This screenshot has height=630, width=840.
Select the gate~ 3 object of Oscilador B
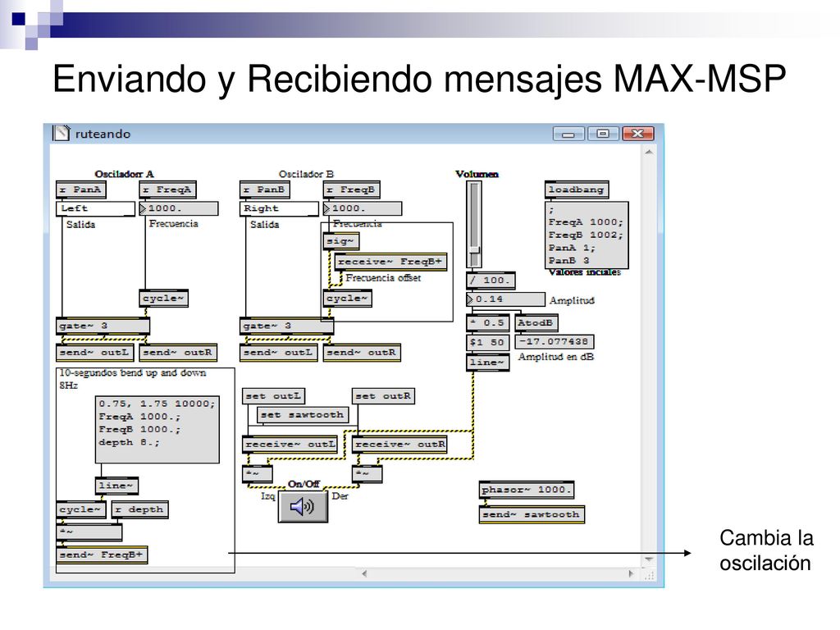286,326
